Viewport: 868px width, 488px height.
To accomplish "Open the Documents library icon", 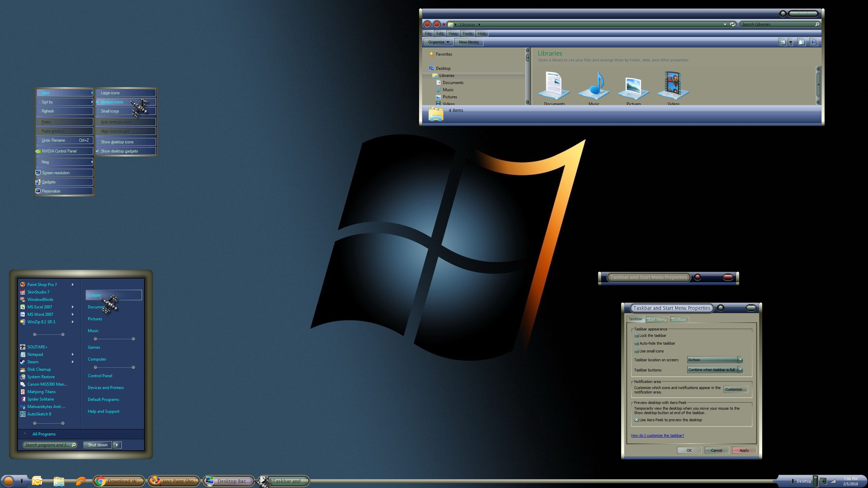I will (x=554, y=87).
